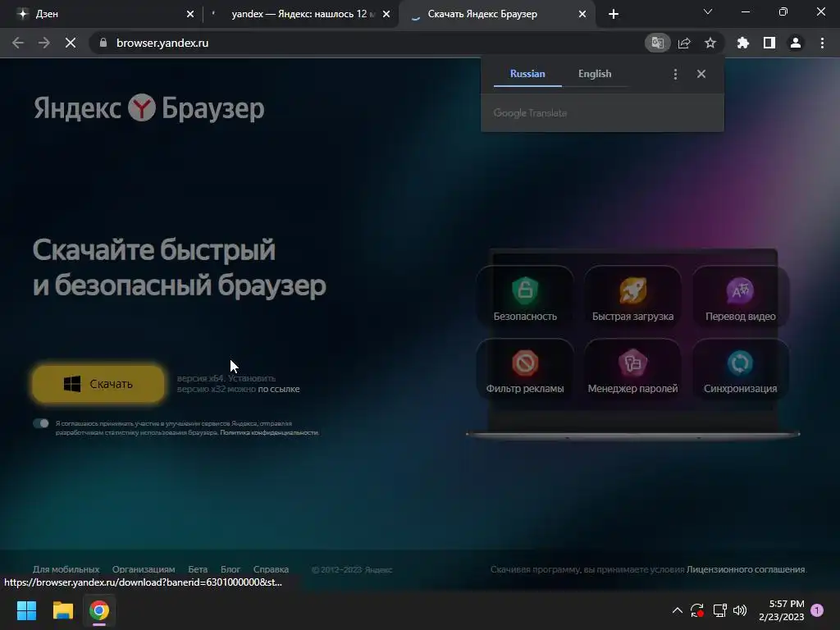Open the Лицензионного соглашения link
The image size is (840, 630).
click(x=746, y=569)
